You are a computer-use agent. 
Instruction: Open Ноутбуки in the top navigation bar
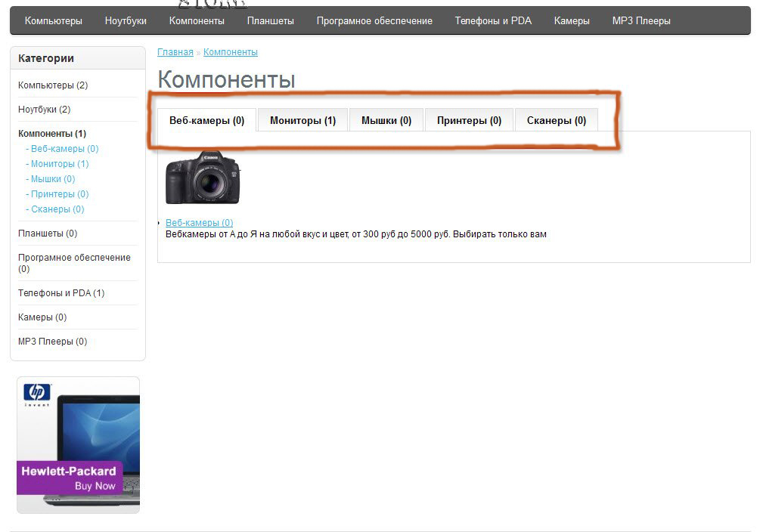(126, 21)
